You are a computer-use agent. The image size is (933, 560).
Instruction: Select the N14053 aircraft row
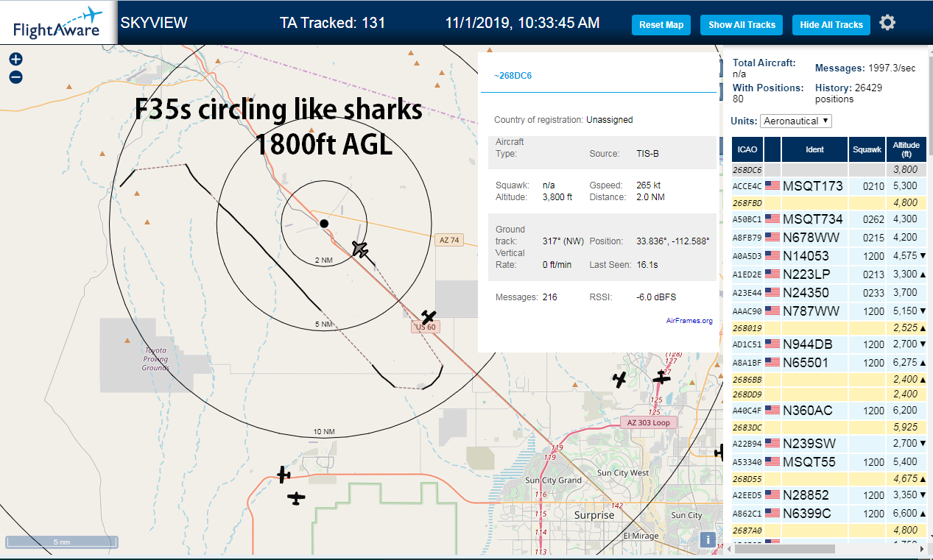[x=829, y=256]
